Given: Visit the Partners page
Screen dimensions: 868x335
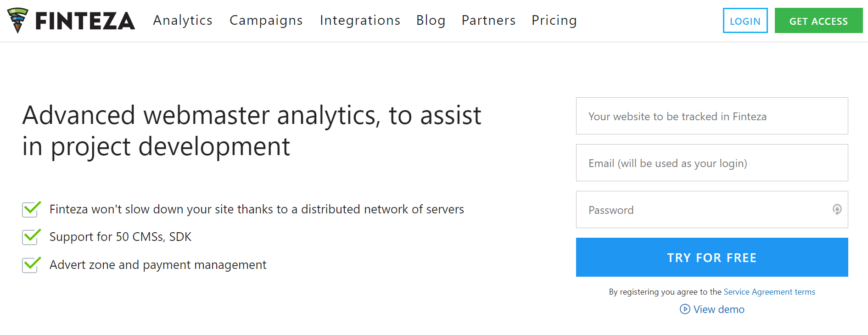Looking at the screenshot, I should (x=489, y=21).
